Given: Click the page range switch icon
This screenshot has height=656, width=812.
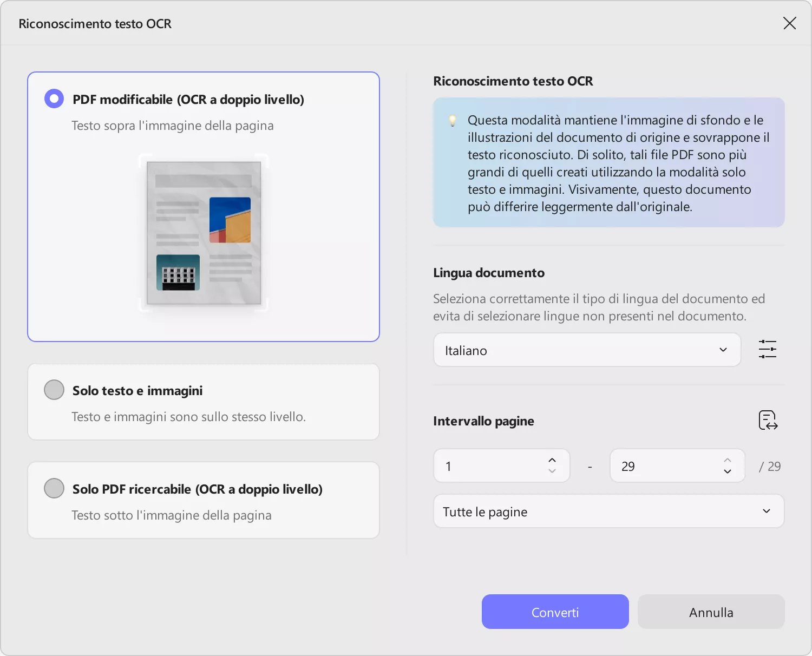Looking at the screenshot, I should point(768,420).
